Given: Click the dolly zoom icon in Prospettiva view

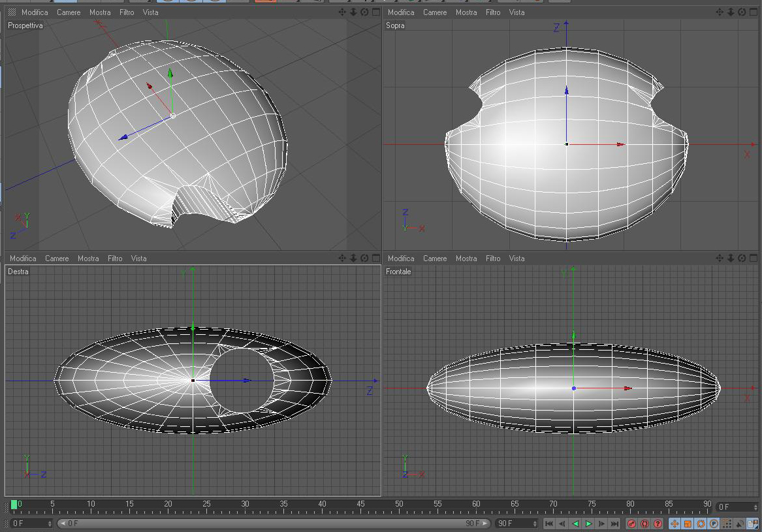Looking at the screenshot, I should point(353,12).
